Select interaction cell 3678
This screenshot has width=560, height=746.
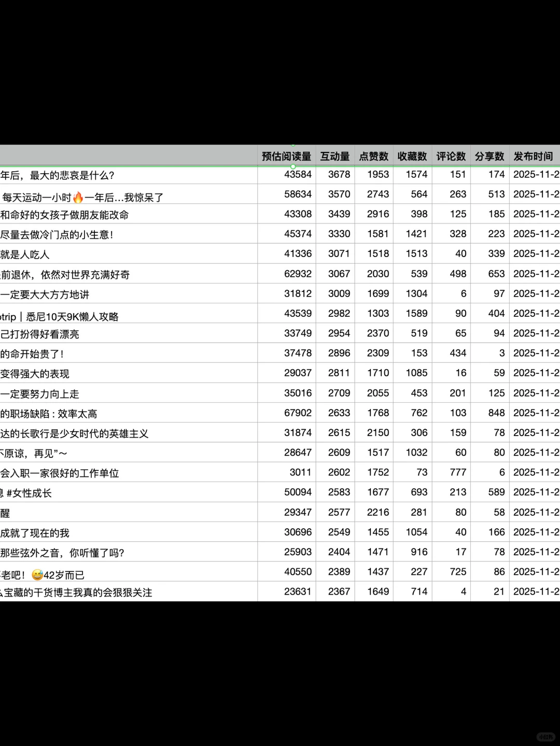[x=335, y=175]
